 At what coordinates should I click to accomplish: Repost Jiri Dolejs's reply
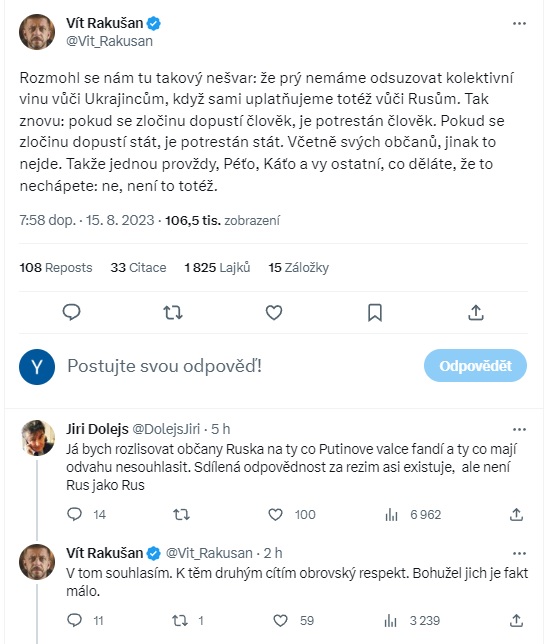pos(181,515)
